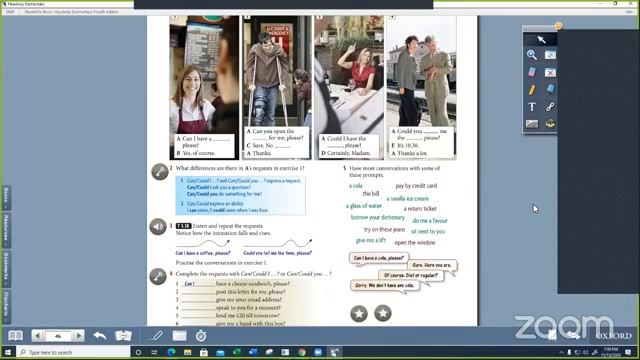Select the chain link tool
The height and width of the screenshot is (360, 640).
[x=550, y=107]
